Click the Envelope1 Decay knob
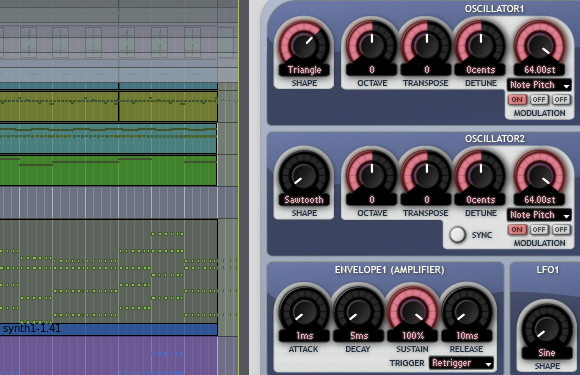 click(358, 311)
